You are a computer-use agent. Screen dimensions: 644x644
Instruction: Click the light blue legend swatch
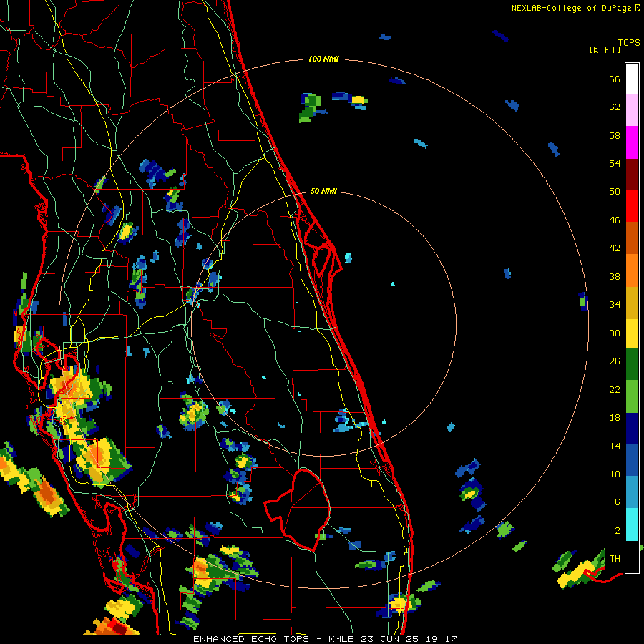coord(632,492)
